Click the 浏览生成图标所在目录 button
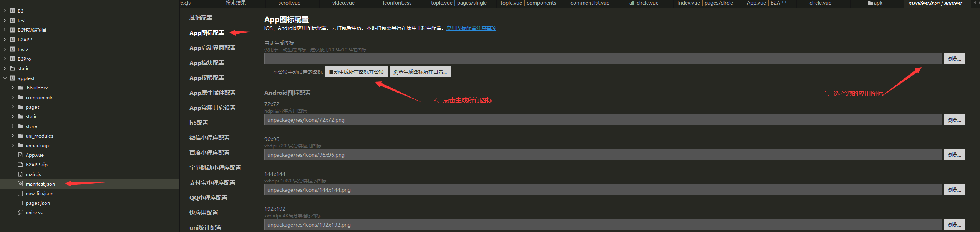Screen dimensions: 980x232 [420, 72]
